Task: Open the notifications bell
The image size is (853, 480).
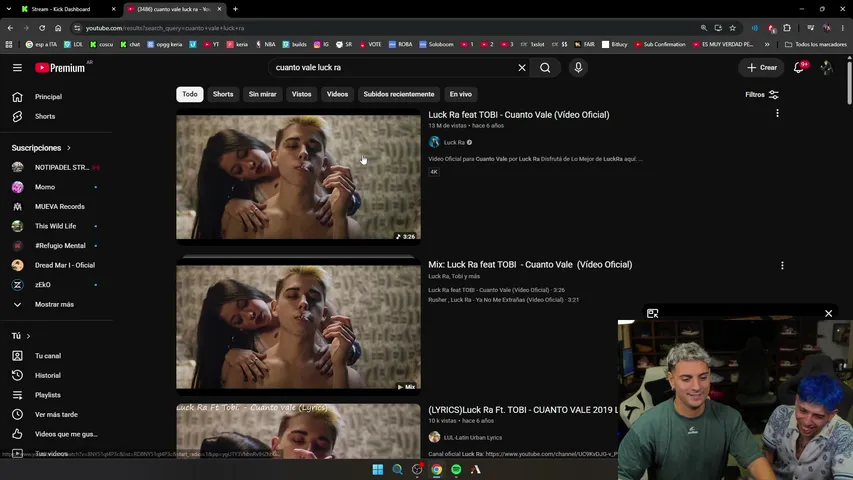Action: (799, 67)
